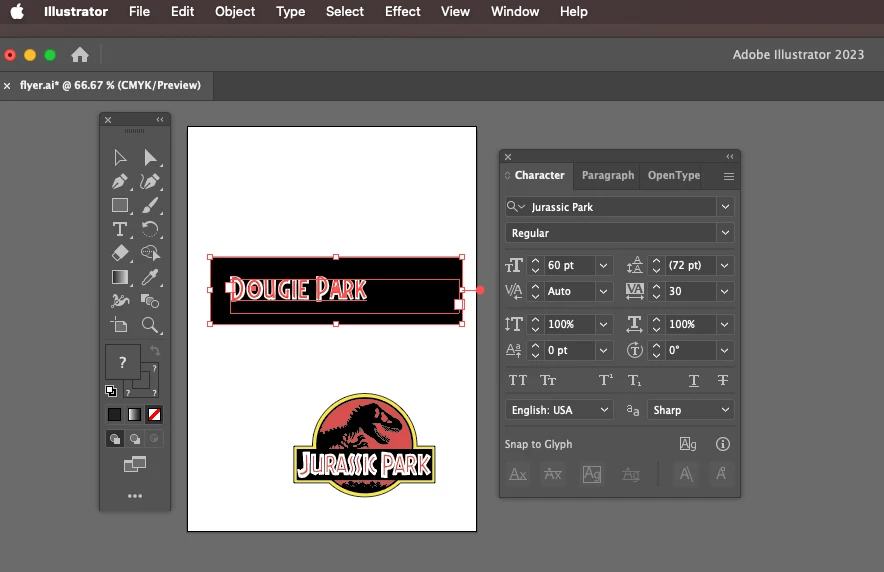Open the English: USA language dropdown
Image resolution: width=884 pixels, height=572 pixels.
pos(559,410)
